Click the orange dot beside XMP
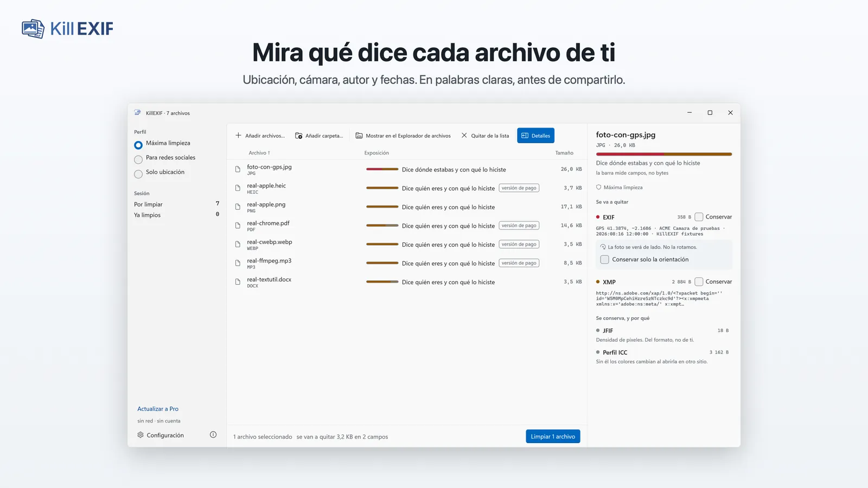The width and height of the screenshot is (868, 488). [598, 282]
